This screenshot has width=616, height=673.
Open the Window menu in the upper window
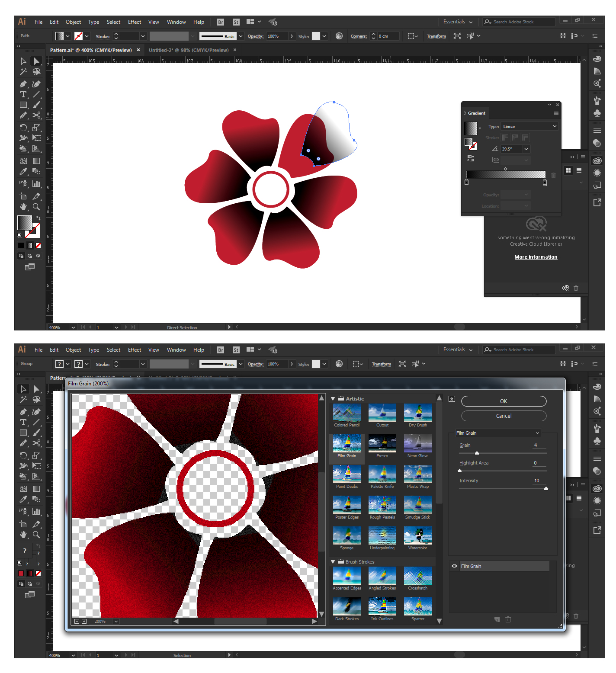(x=176, y=22)
